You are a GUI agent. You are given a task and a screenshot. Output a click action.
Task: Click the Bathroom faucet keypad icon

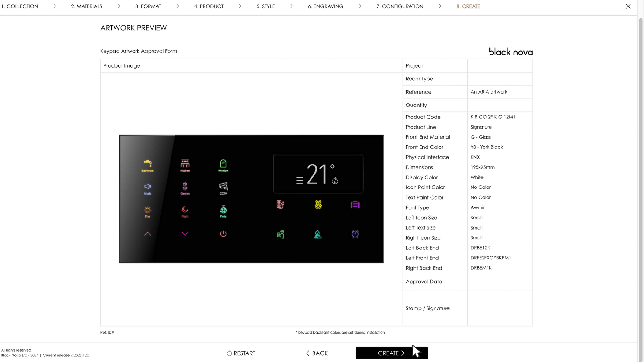click(147, 164)
